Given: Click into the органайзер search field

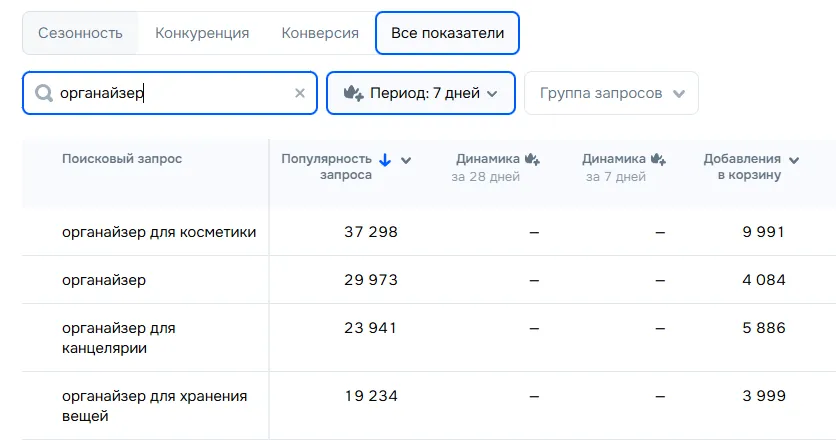Looking at the screenshot, I should coord(170,93).
